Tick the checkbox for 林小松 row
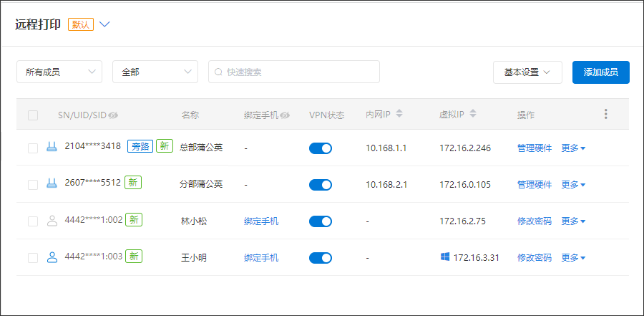The height and width of the screenshot is (316, 644). click(x=33, y=221)
